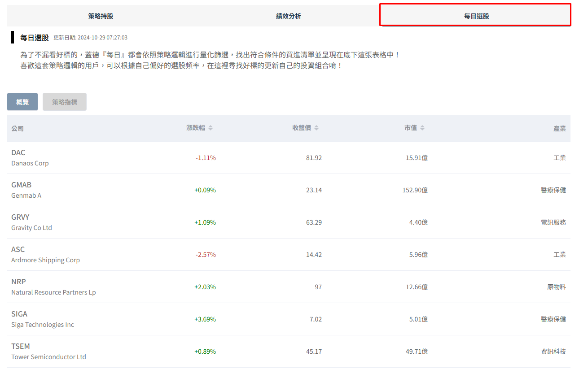588x369 pixels.
Task: Click the GRVY ticker symbol
Action: point(20,217)
